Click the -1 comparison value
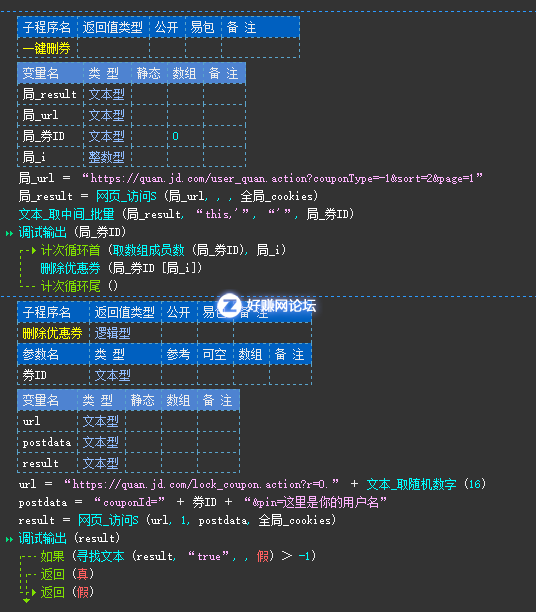Viewport: 536px width, 612px height. [x=304, y=556]
